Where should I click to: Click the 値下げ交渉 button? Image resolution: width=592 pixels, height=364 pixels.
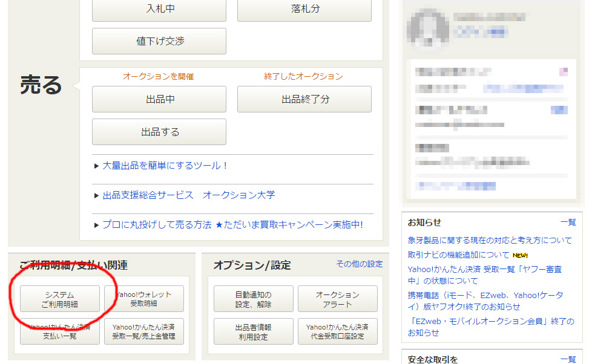(x=159, y=41)
